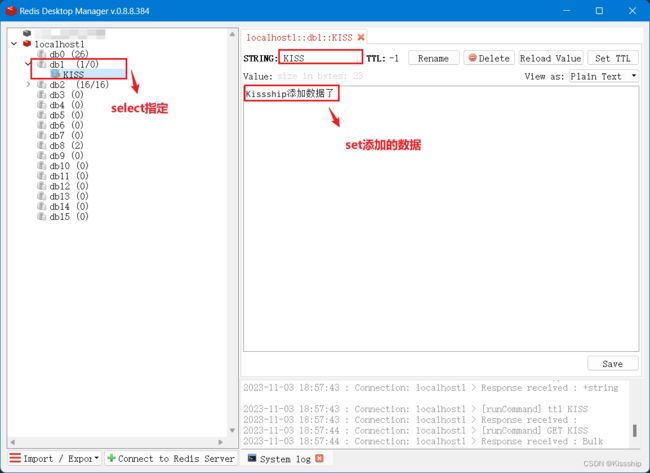Click the Delete key button
The image size is (650, 473).
click(x=489, y=58)
